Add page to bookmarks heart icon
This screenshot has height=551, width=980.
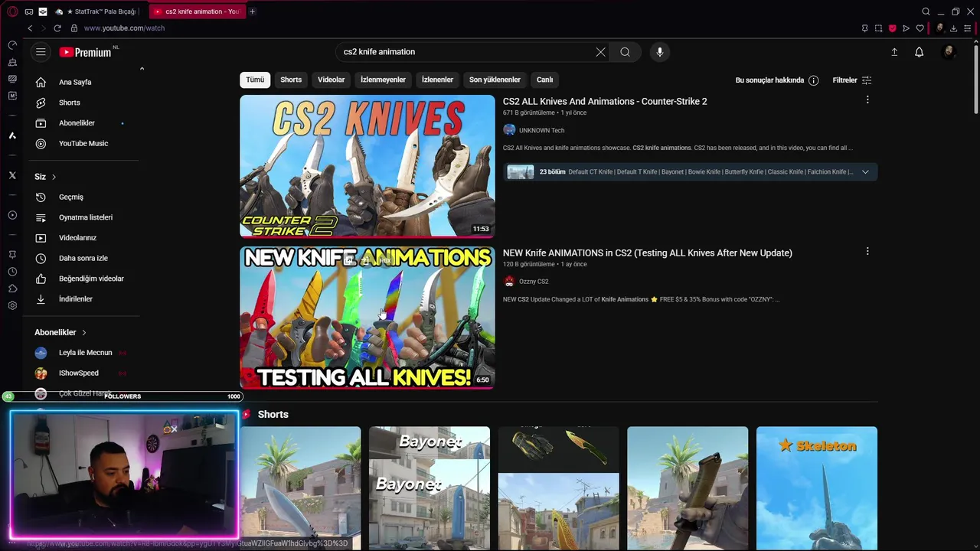click(x=920, y=28)
